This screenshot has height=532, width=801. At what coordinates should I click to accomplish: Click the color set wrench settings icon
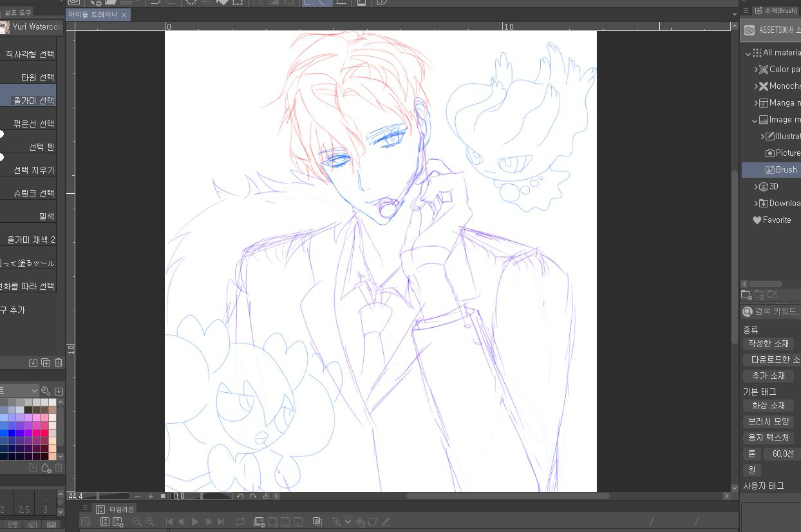click(46, 391)
